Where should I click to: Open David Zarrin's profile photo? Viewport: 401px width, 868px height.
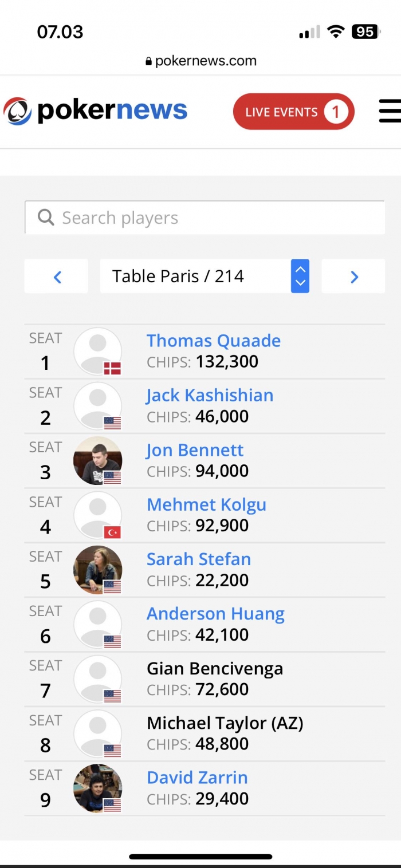tap(98, 788)
